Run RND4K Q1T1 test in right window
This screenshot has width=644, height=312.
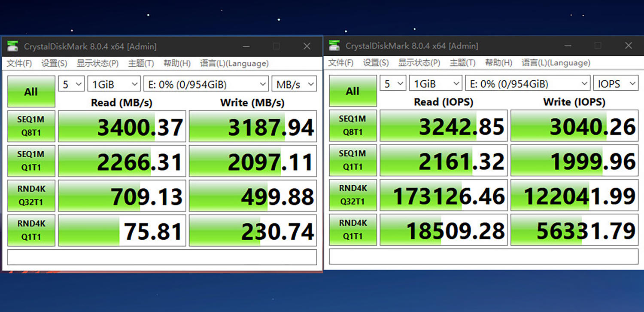coord(352,230)
